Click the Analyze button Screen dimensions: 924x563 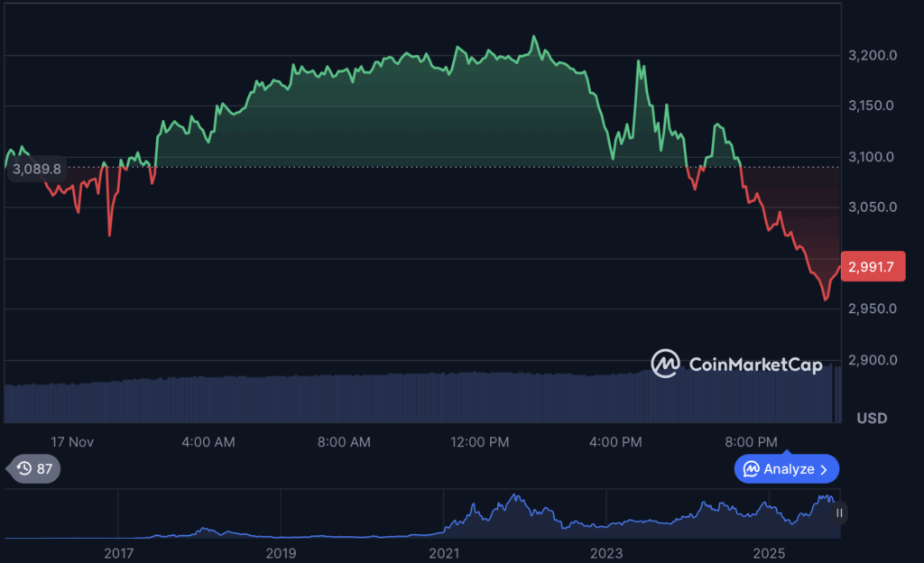tap(786, 468)
